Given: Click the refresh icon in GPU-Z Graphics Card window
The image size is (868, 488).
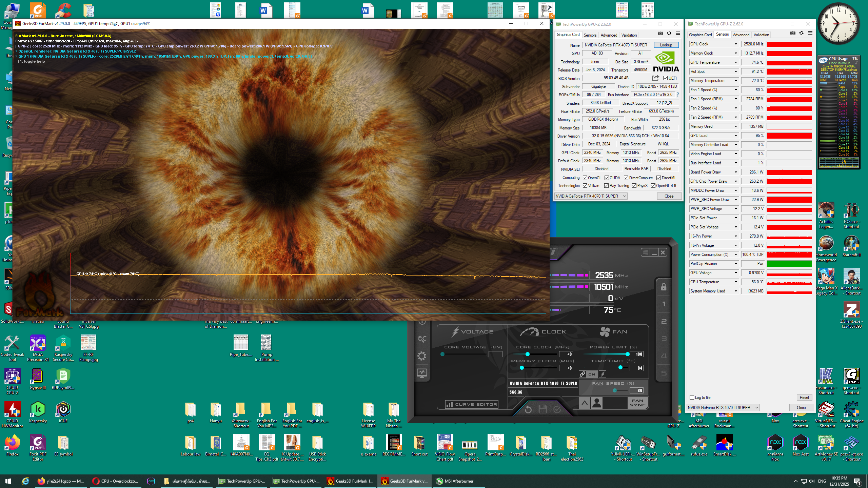Looking at the screenshot, I should tap(669, 34).
